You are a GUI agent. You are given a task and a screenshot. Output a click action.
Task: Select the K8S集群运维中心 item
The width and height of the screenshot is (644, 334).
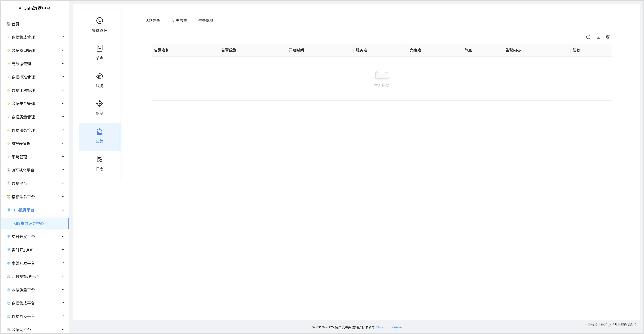click(28, 223)
